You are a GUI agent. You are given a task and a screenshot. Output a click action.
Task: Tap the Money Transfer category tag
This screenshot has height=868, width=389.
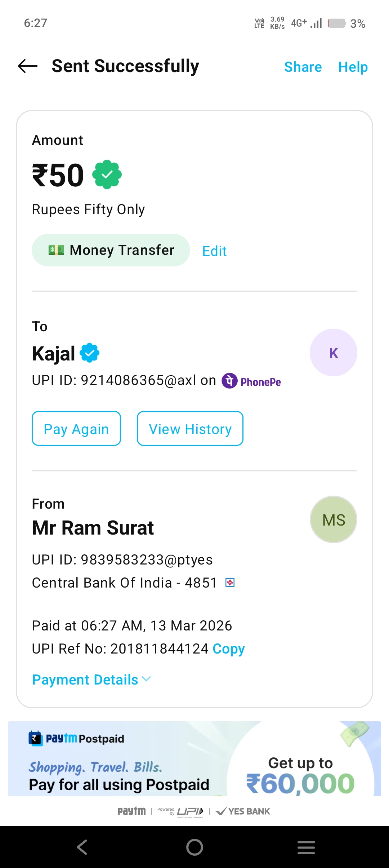[111, 250]
